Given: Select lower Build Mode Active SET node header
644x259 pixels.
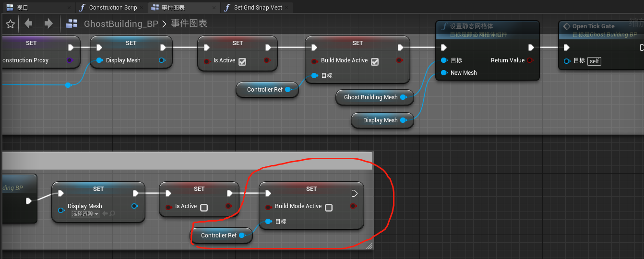Looking at the screenshot, I should pos(311,188).
